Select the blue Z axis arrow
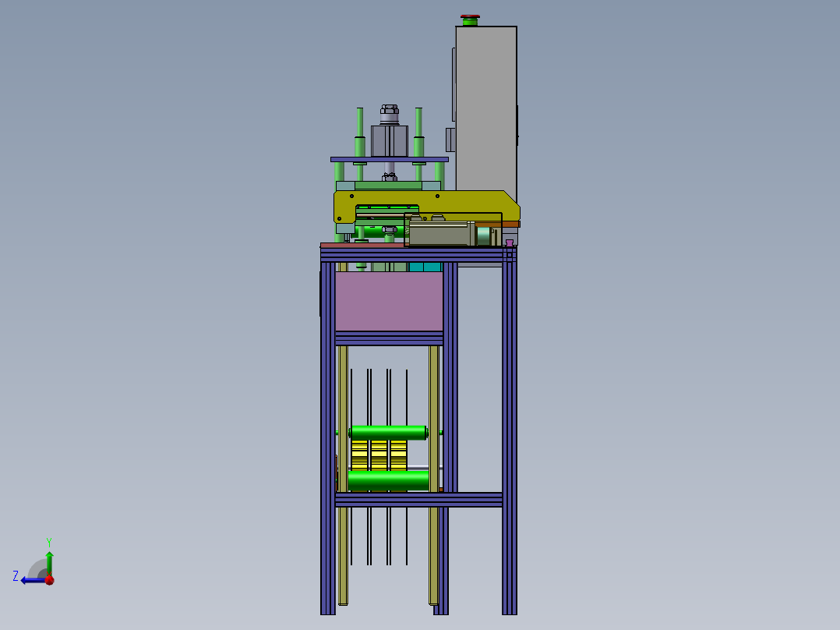Image resolution: width=840 pixels, height=630 pixels. (27, 580)
